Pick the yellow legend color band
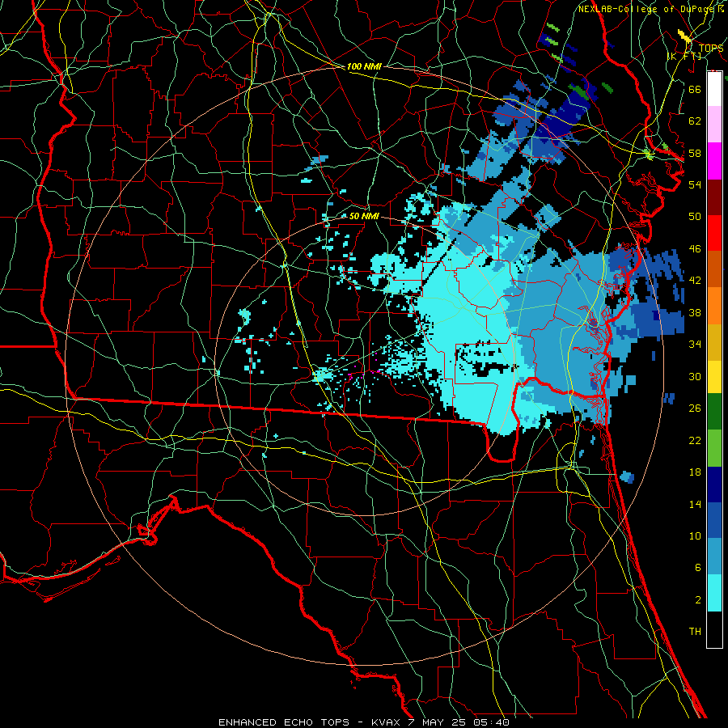The width and height of the screenshot is (728, 728). (714, 377)
